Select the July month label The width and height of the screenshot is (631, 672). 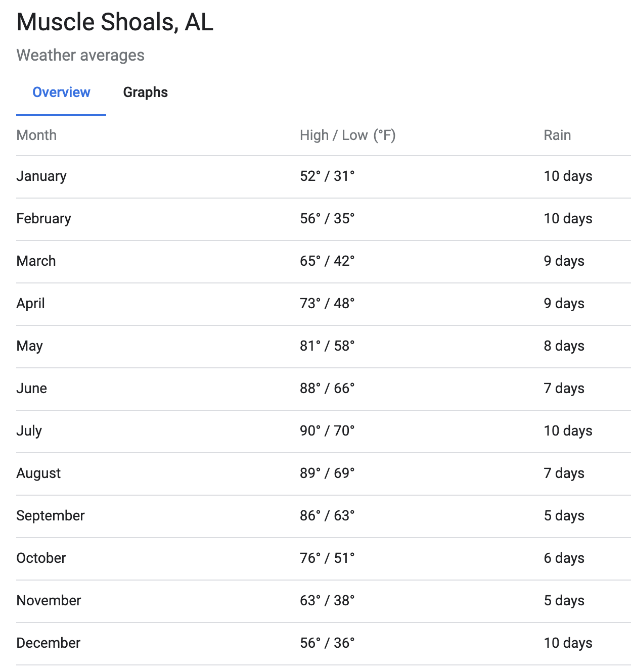point(29,431)
